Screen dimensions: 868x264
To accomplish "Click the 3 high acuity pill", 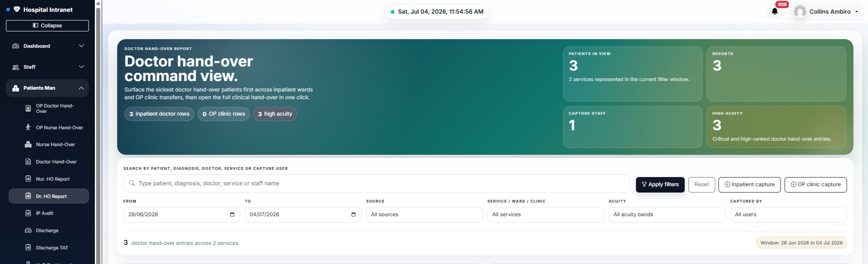I will point(275,114).
